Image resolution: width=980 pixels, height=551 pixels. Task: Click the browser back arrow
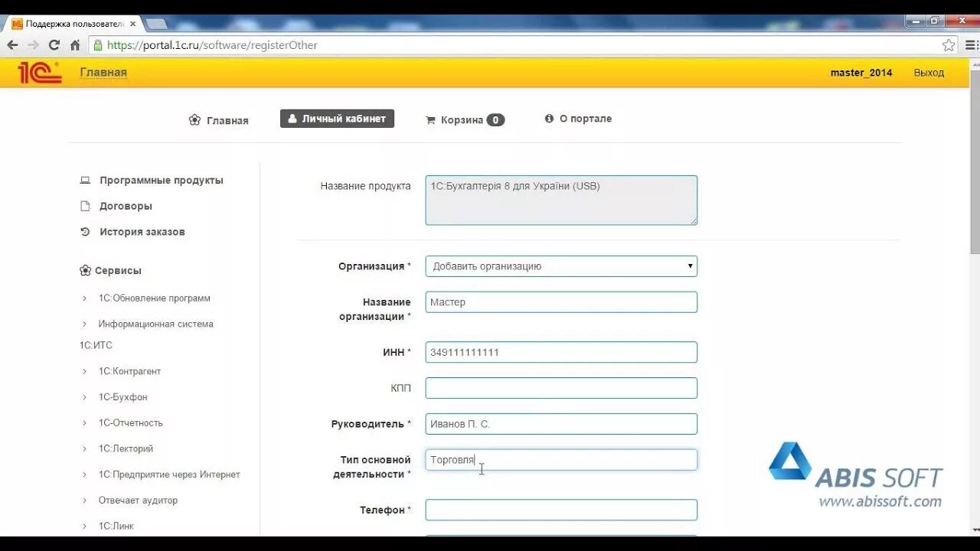coord(12,45)
